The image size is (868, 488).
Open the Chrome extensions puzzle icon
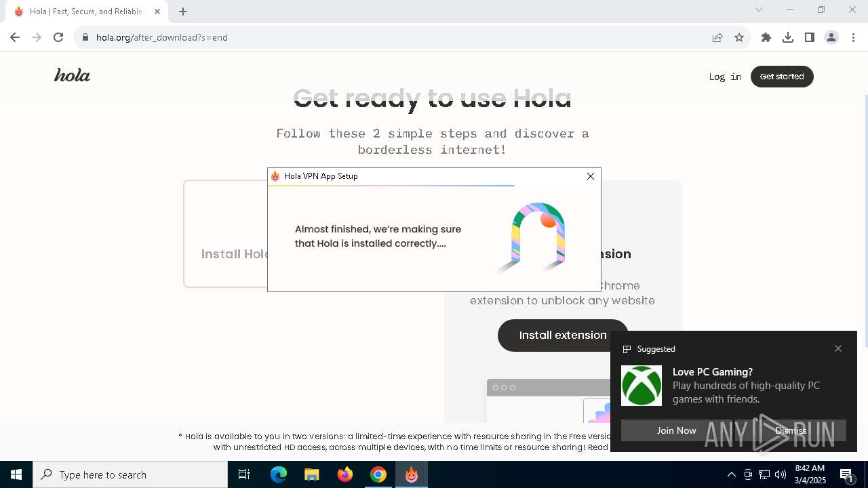(766, 37)
